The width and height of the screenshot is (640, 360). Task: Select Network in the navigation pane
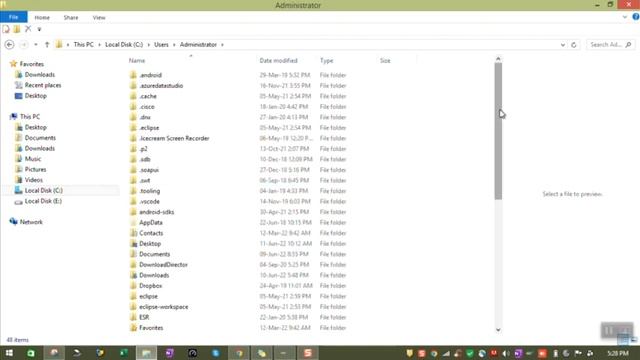[x=31, y=222]
